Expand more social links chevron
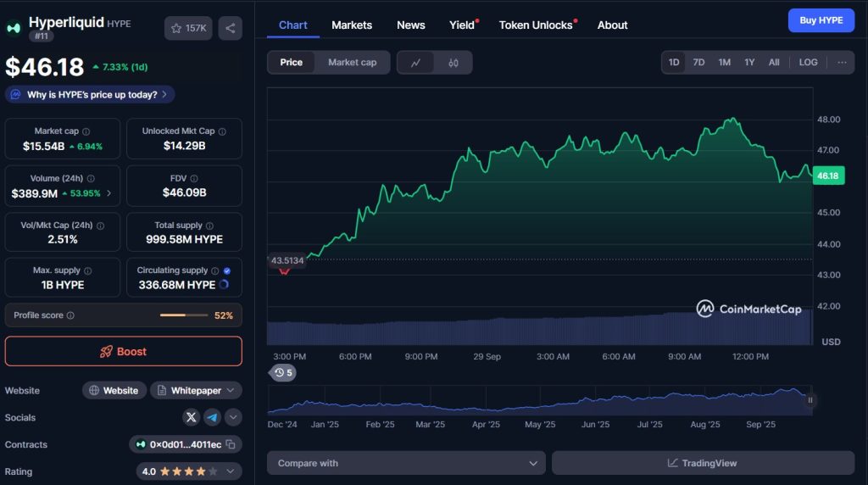 pos(233,417)
